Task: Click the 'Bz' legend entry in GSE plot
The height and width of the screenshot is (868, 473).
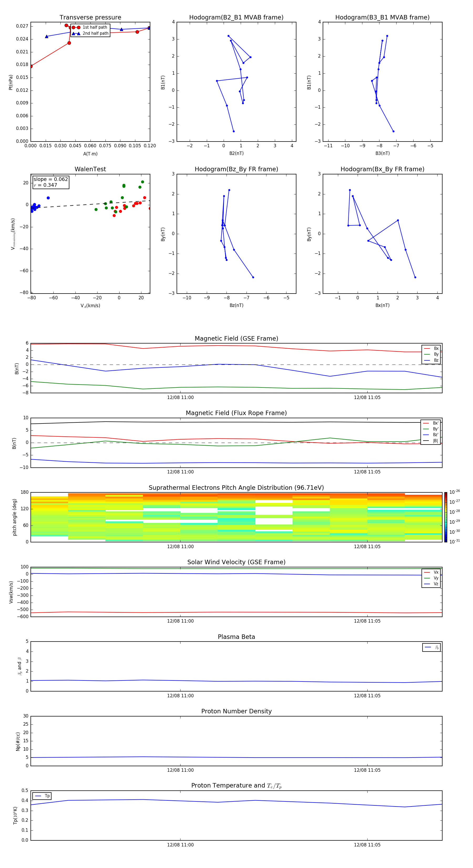Action: pos(431,360)
